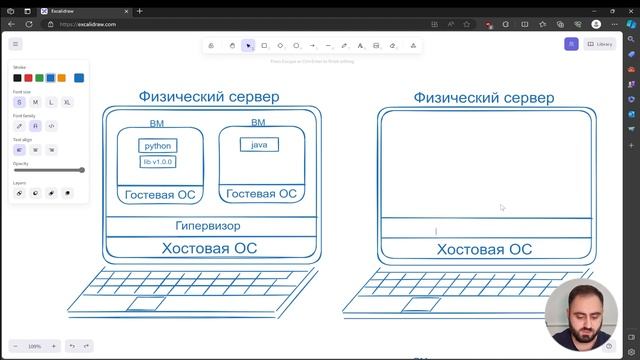Reload the excalidraw.com page
This screenshot has width=640, height=360.
(x=29, y=24)
